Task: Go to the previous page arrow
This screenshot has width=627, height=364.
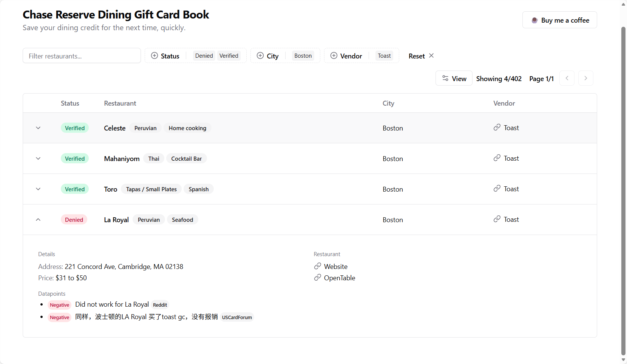Action: pos(567,78)
